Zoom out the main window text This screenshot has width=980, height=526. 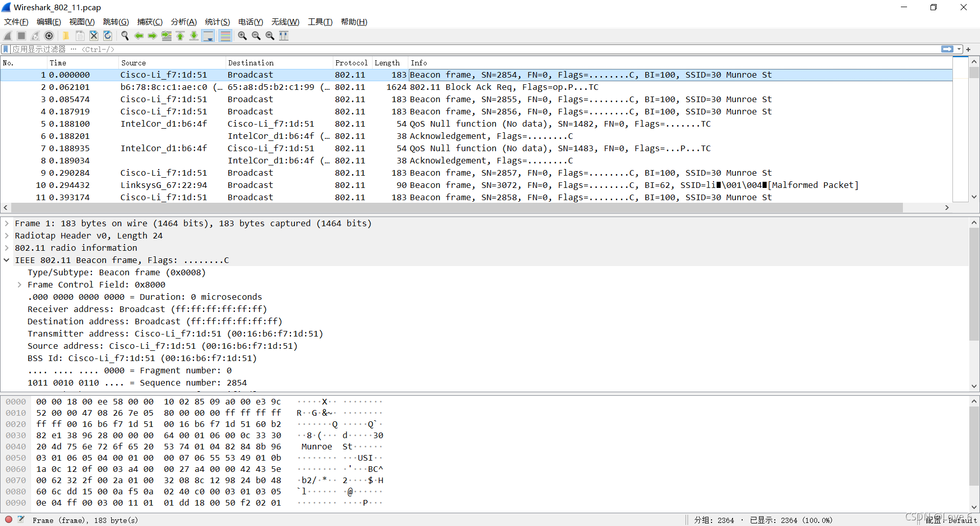point(256,36)
